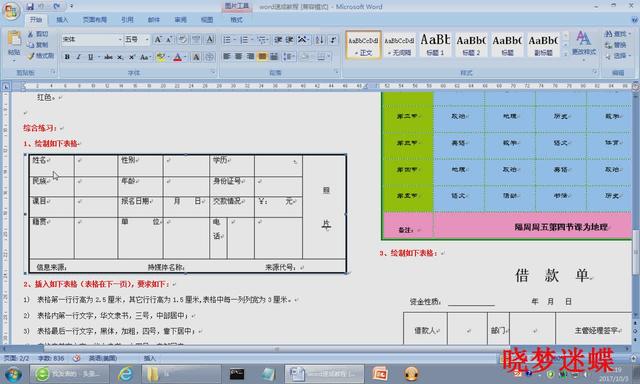Open the Select 选择 dropdown
This screenshot has height=384, width=640.
click(x=618, y=55)
